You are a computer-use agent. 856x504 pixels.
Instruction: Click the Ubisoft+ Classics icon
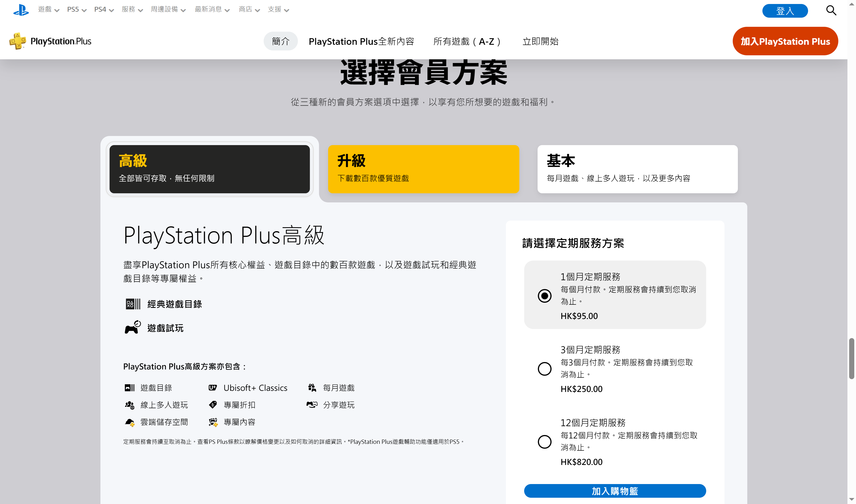pos(213,387)
